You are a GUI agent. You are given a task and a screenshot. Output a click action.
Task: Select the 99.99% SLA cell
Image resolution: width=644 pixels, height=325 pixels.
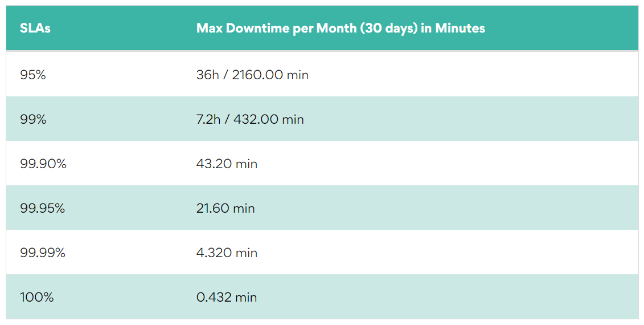click(43, 253)
